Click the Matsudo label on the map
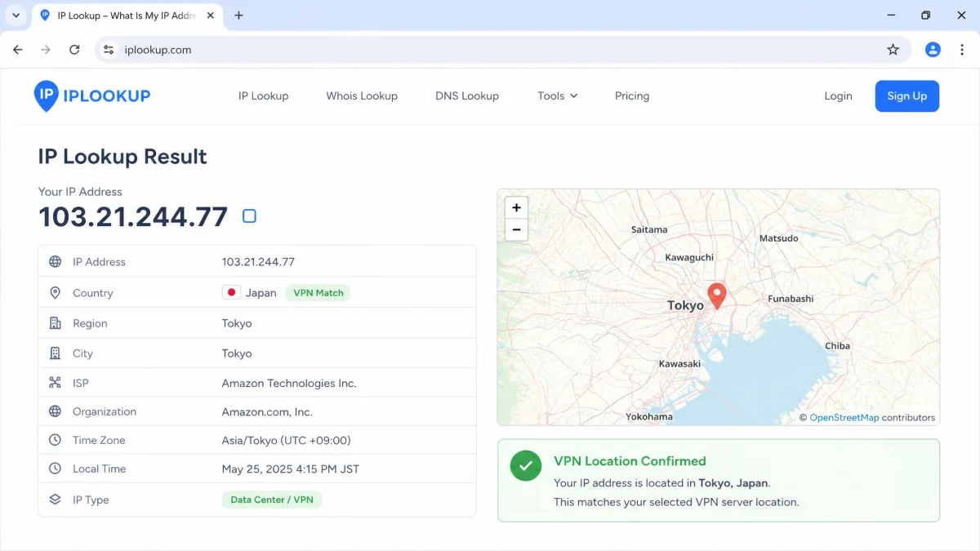The width and height of the screenshot is (980, 551). pos(778,238)
